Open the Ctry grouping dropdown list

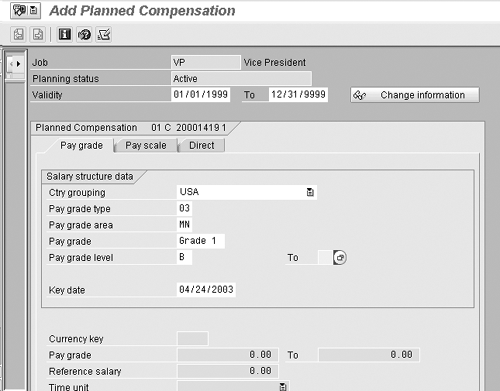click(x=310, y=192)
